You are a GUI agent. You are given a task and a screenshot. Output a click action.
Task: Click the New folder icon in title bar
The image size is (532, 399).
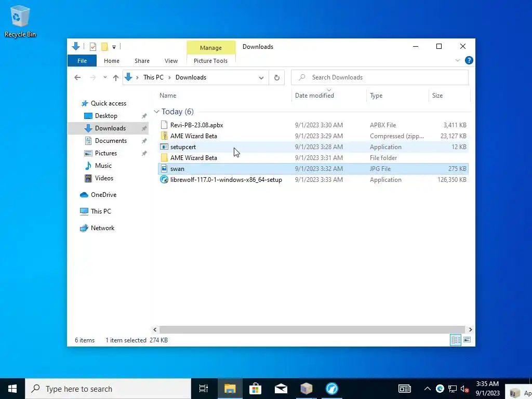pos(105,47)
